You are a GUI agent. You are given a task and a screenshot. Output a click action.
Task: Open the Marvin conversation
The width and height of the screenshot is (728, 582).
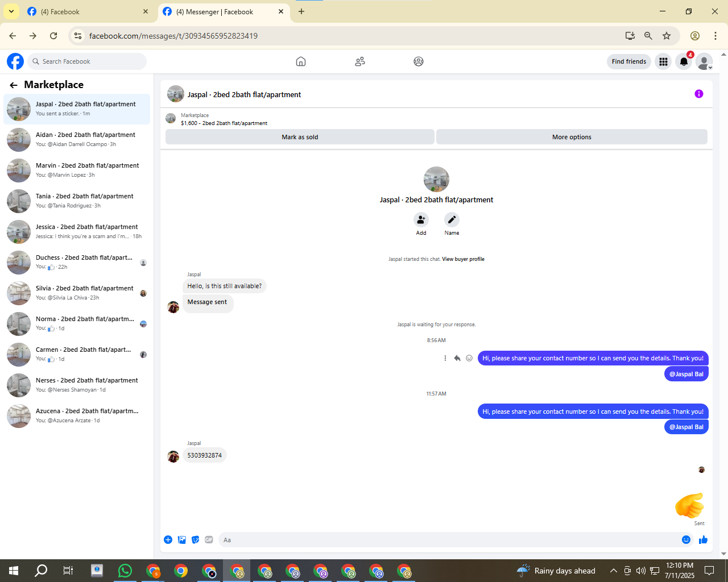(77, 171)
